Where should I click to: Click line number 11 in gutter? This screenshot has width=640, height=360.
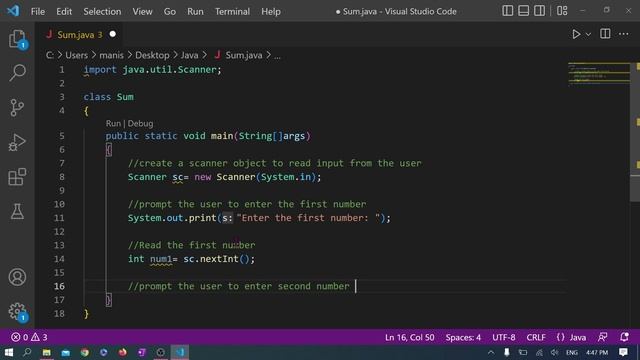point(59,218)
